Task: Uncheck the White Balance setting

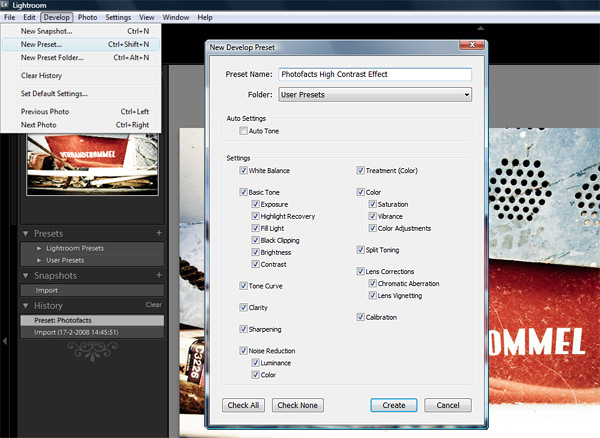Action: coord(243,170)
